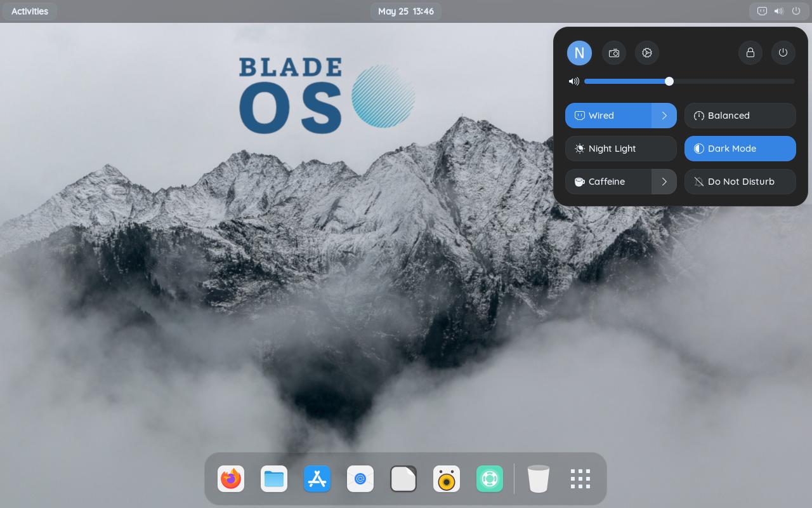Viewport: 812px width, 508px height.
Task: Open Firefox from the dock
Action: point(231,479)
